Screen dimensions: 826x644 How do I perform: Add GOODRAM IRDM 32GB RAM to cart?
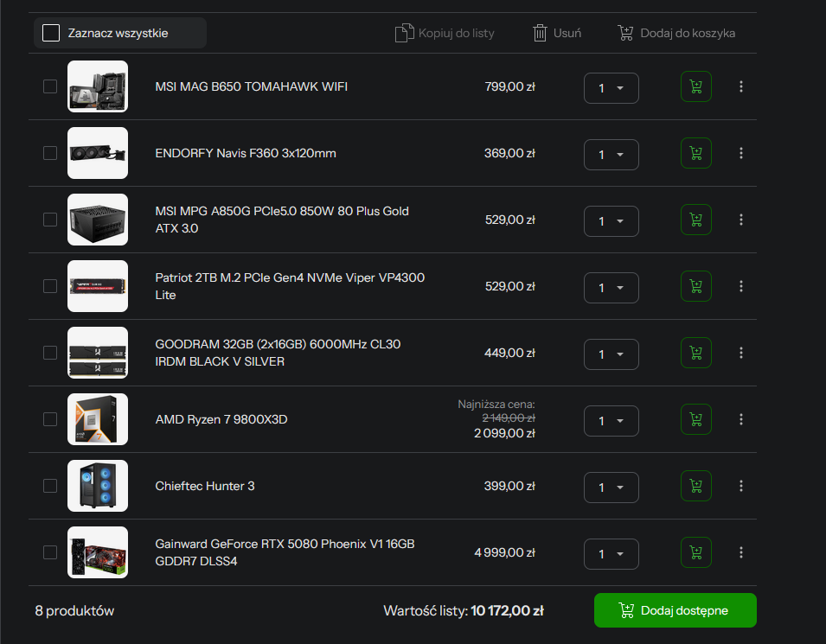coord(696,353)
